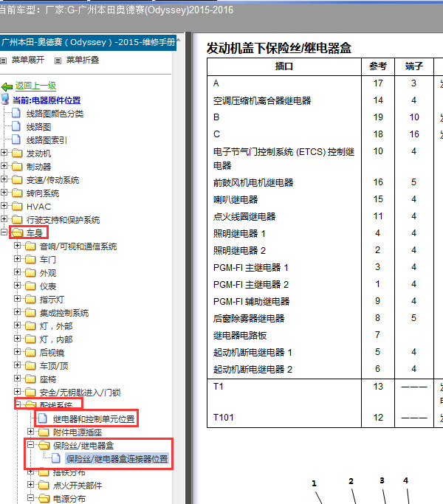Click the 继电器和控制单元位置 document icon
Image resolution: width=443 pixels, height=504 pixels.
(43, 418)
